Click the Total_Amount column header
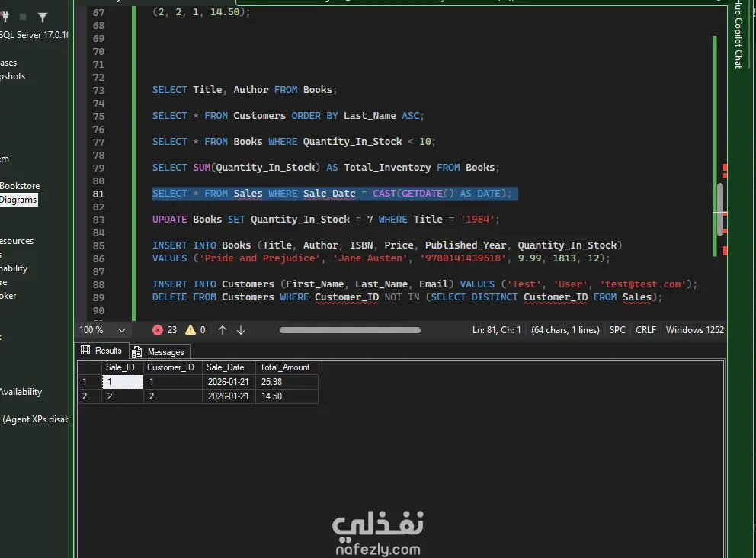This screenshot has width=756, height=558. [x=287, y=367]
